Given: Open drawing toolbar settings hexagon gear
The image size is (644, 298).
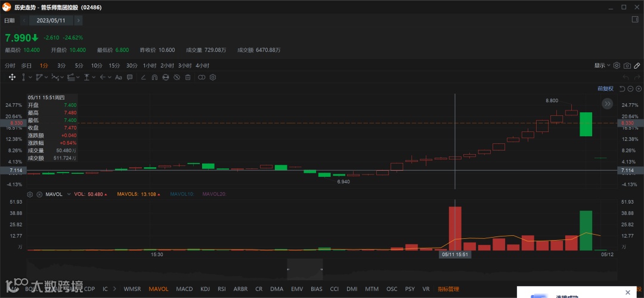Looking at the screenshot, I should point(213,77).
